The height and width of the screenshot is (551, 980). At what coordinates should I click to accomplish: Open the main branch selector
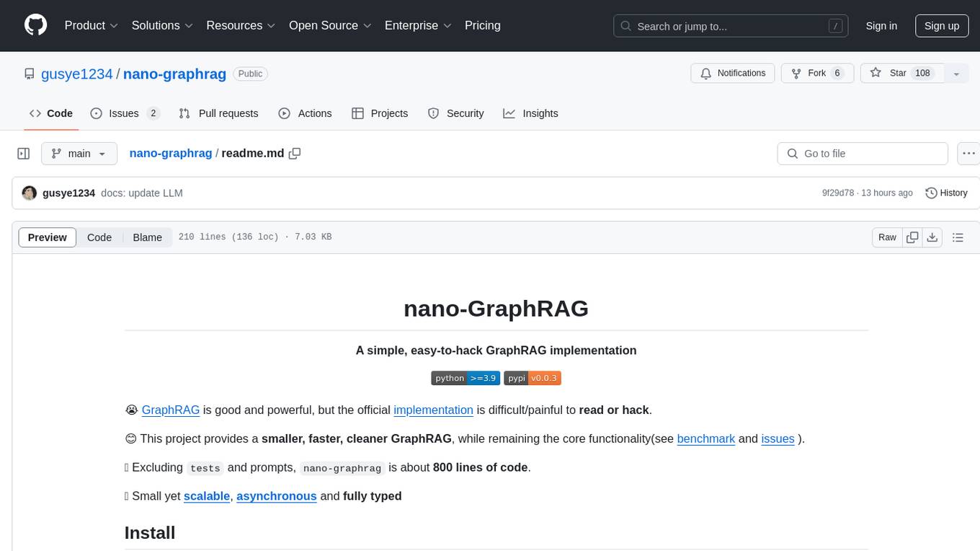79,154
